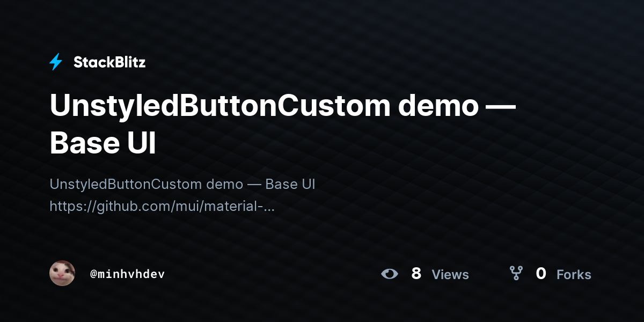Click the Forks label
Viewport: 644px width, 322px height.
[574, 275]
